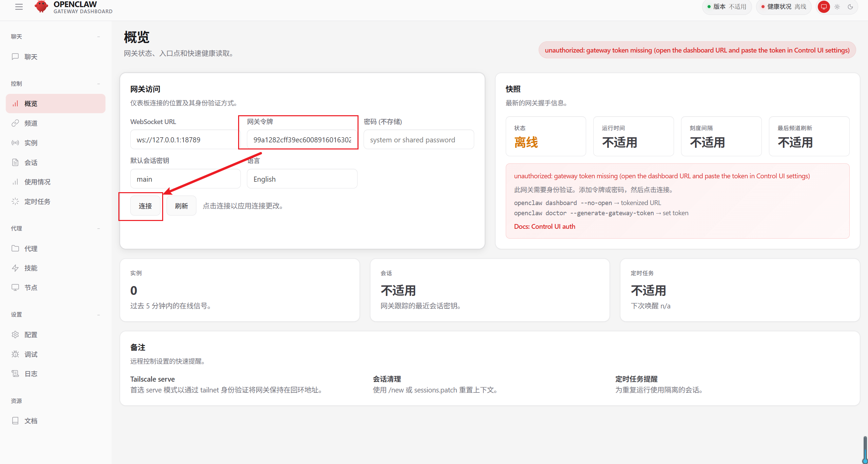
Task: Go to the 频道 page label
Action: point(31,123)
